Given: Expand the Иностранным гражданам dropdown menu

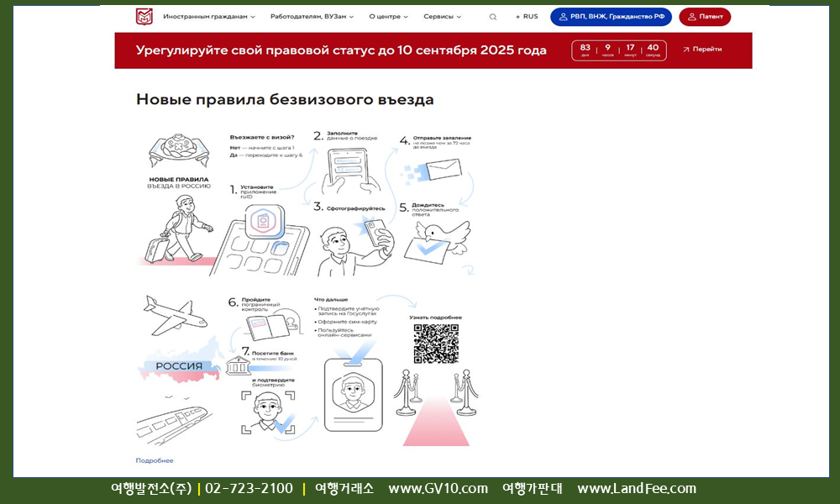Looking at the screenshot, I should click(209, 17).
